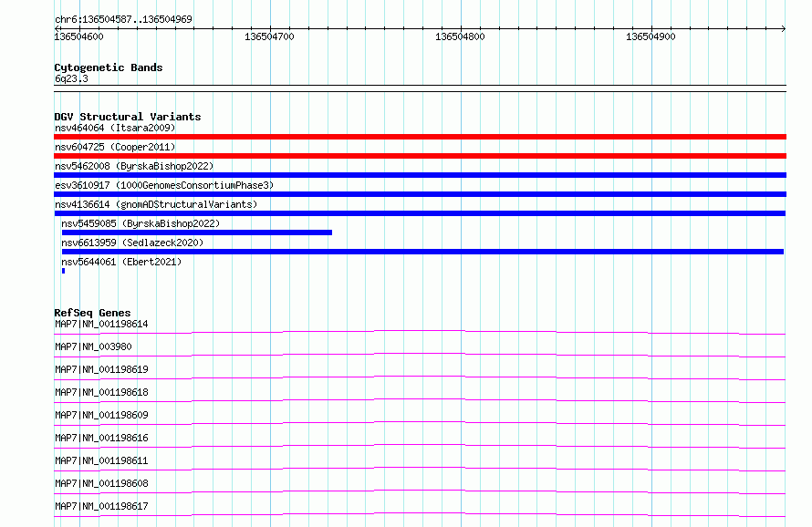Image resolution: width=812 pixels, height=527 pixels.
Task: Open the MAP7|NM_001198616 transcript label
Action: pyautogui.click(x=101, y=438)
